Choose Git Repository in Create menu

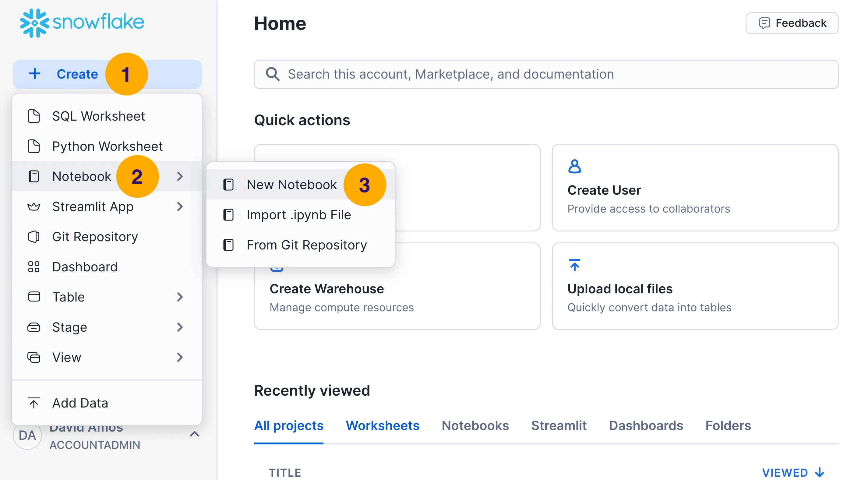pos(107,237)
